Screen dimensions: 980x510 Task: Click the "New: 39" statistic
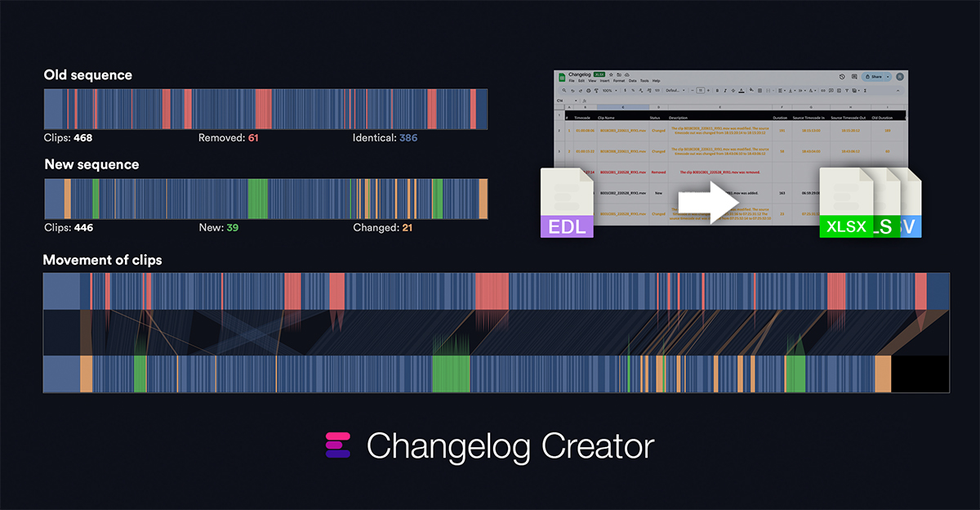219,227
